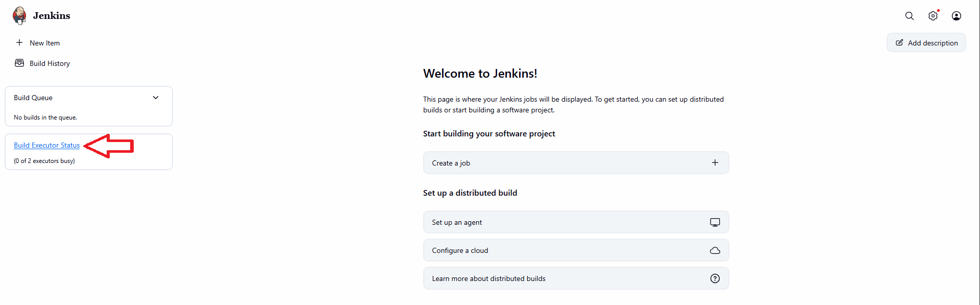This screenshot has height=305, width=980.
Task: Click the 'No builds in the queue.' text
Action: click(45, 118)
